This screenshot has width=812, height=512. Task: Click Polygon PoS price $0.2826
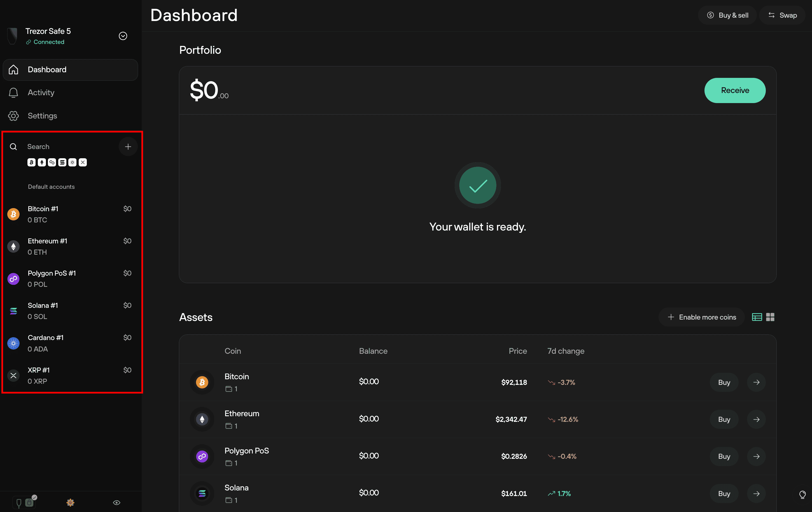[514, 457]
